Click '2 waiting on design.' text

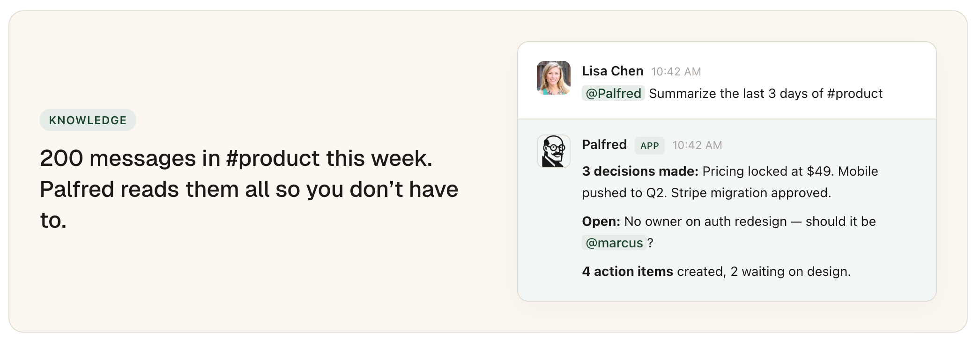(790, 272)
